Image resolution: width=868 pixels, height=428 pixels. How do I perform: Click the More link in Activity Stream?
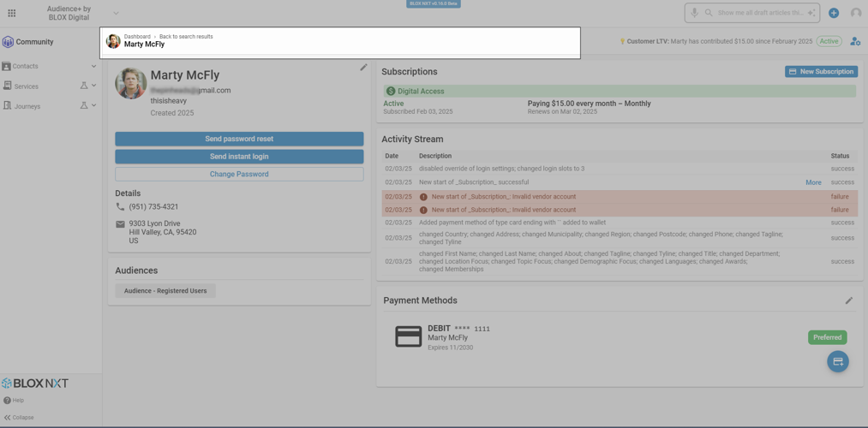pyautogui.click(x=813, y=182)
